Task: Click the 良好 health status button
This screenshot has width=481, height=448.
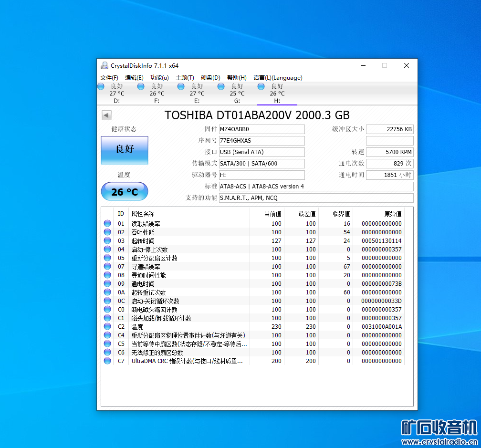Action: pyautogui.click(x=125, y=150)
